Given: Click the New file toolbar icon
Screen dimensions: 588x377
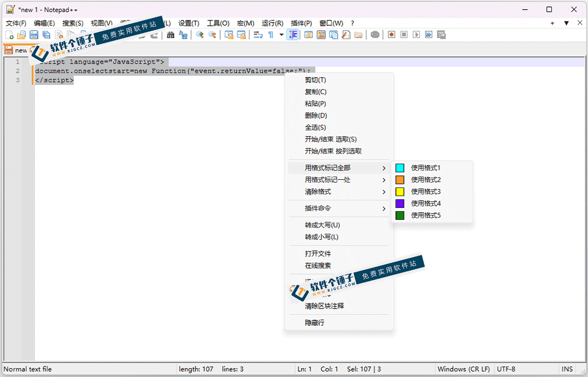Looking at the screenshot, I should click(x=9, y=35).
